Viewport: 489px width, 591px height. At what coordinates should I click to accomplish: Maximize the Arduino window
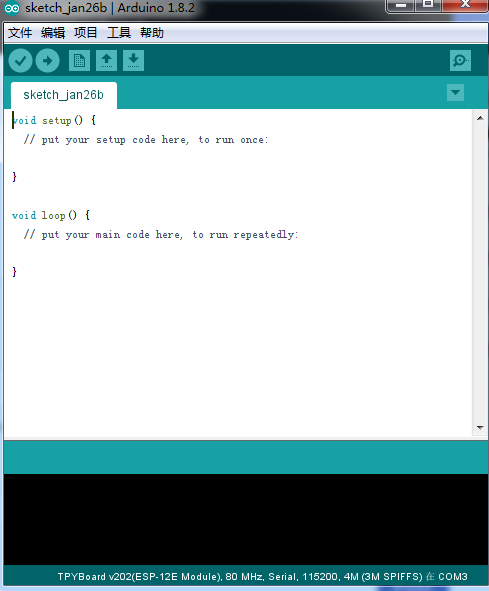[428, 5]
